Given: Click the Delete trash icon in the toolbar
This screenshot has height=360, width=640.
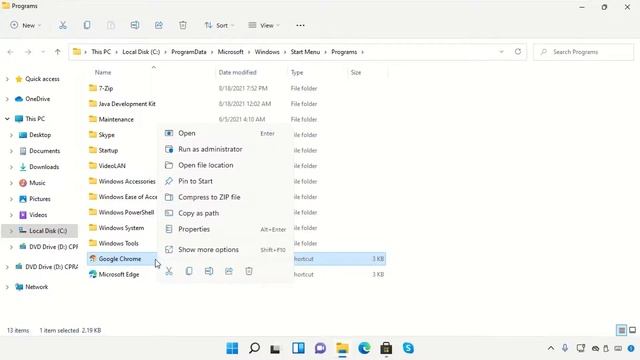Looking at the screenshot, I should [x=183, y=25].
